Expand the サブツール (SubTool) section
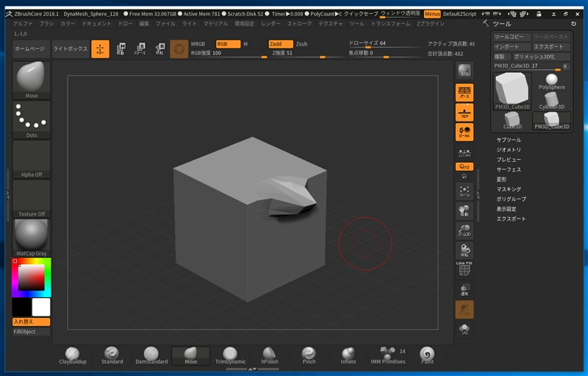Screen dimensions: 588x376 point(509,140)
